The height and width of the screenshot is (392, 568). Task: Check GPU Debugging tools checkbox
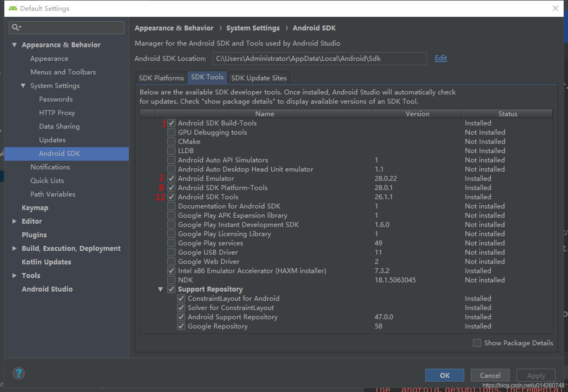click(x=171, y=132)
